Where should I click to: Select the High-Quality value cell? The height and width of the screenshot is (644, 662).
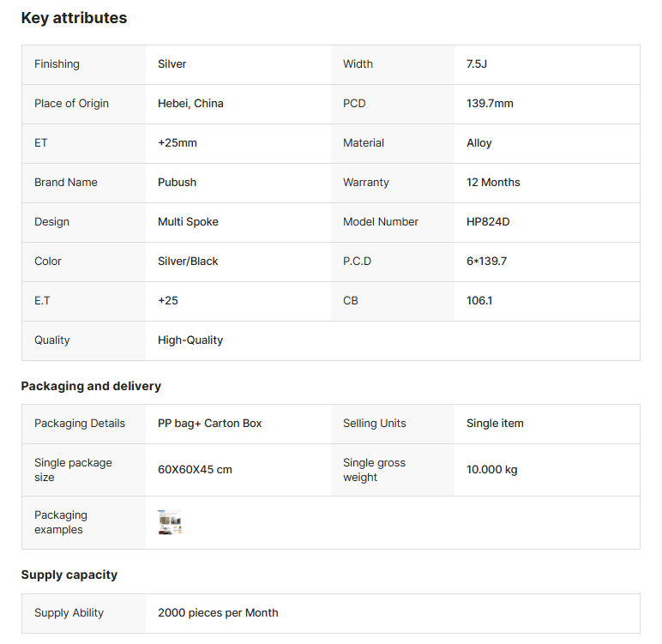tap(190, 340)
